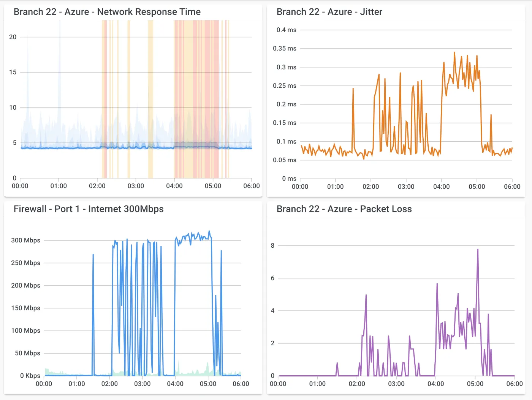Select the "0.35 ms" Jitter axis label
The image size is (532, 400).
coord(285,49)
